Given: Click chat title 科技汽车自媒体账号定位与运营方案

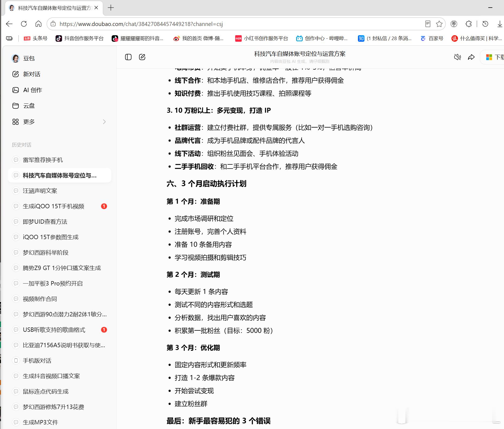Looking at the screenshot, I should (x=300, y=54).
